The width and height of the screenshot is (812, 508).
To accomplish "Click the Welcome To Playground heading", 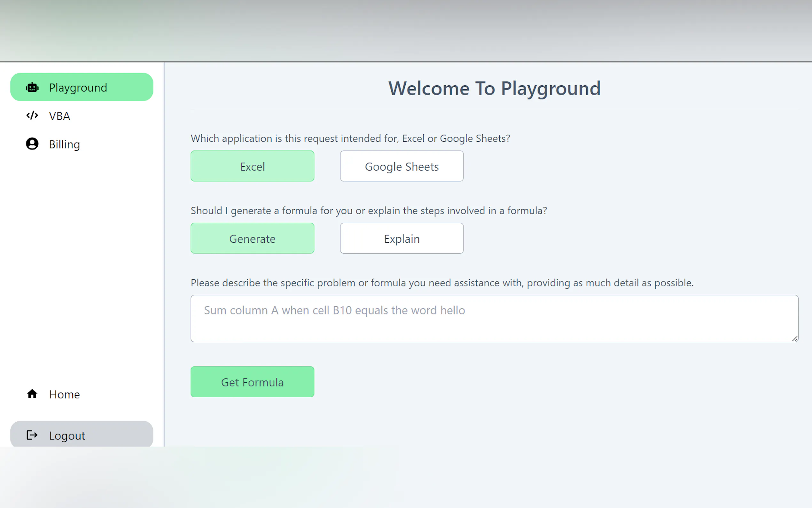I will tap(494, 88).
